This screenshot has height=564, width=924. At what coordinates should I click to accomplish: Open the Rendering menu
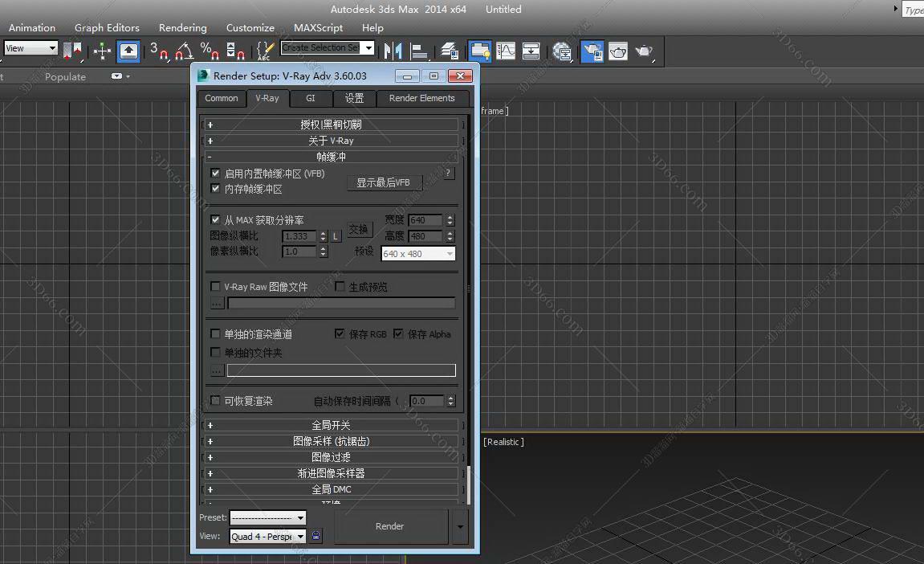pyautogui.click(x=182, y=27)
